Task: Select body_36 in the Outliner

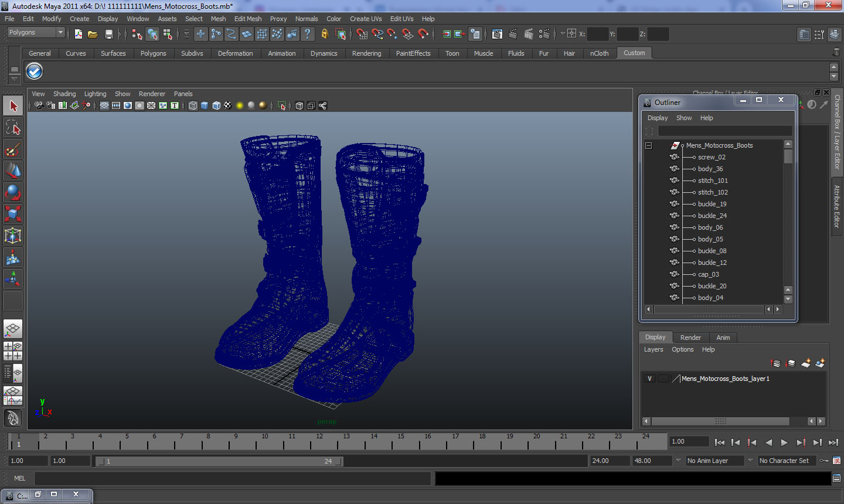Action: coord(710,169)
